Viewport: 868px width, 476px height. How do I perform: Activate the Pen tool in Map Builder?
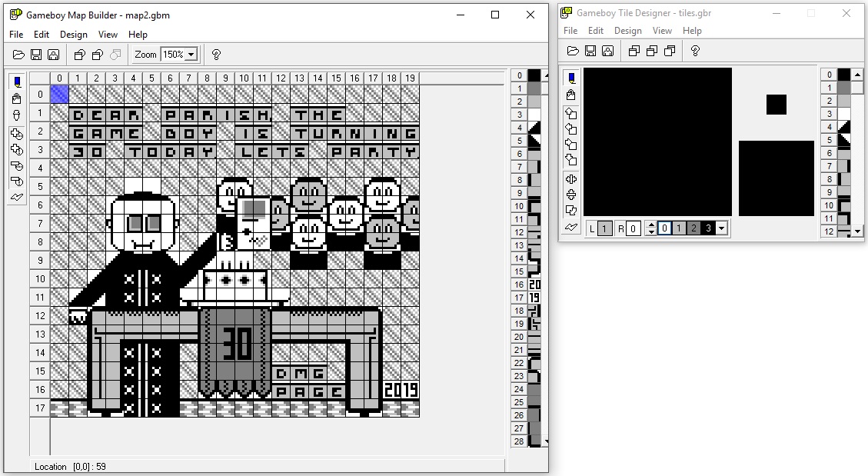pos(17,82)
